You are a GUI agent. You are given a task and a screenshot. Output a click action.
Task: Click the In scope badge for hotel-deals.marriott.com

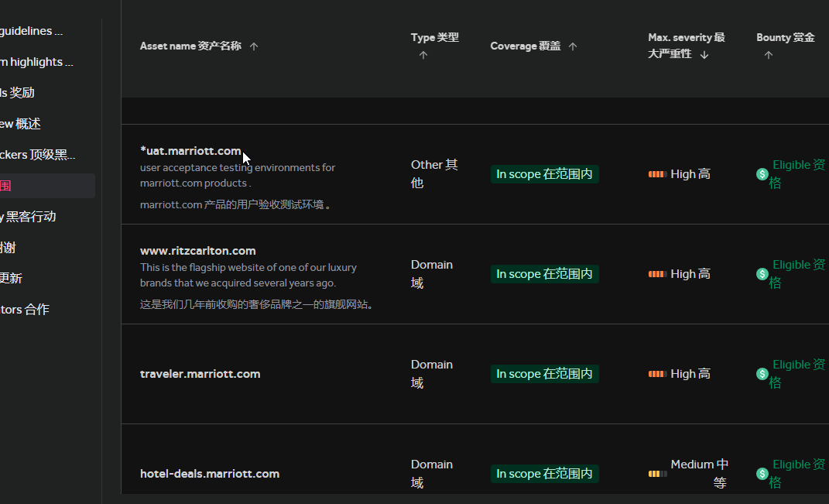point(545,474)
